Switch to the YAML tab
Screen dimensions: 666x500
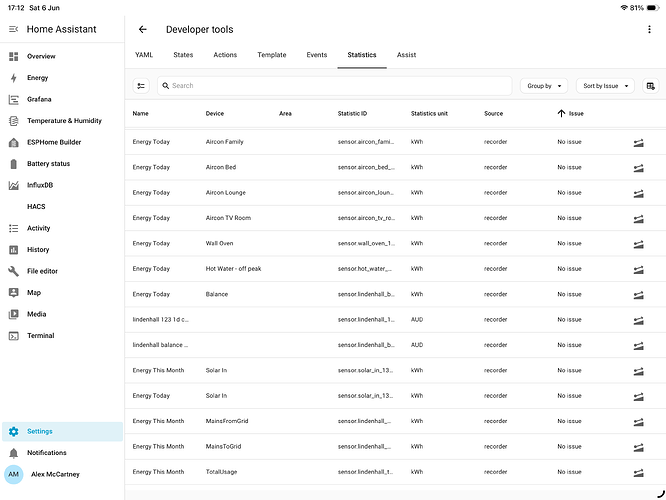coord(144,55)
